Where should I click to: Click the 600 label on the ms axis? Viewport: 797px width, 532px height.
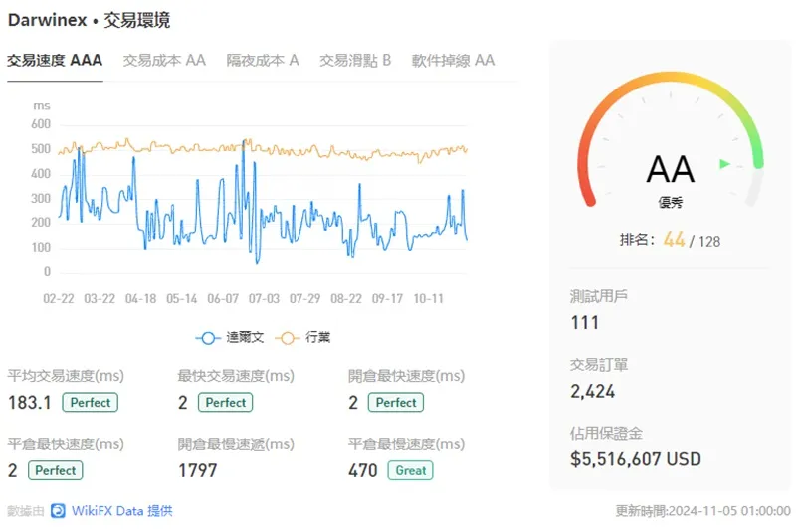click(41, 124)
